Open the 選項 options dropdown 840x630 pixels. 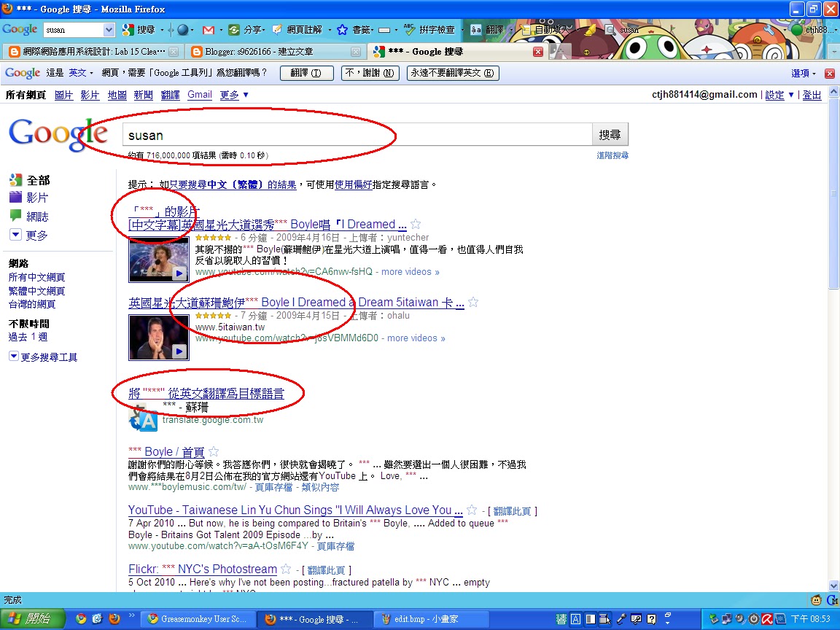click(804, 74)
